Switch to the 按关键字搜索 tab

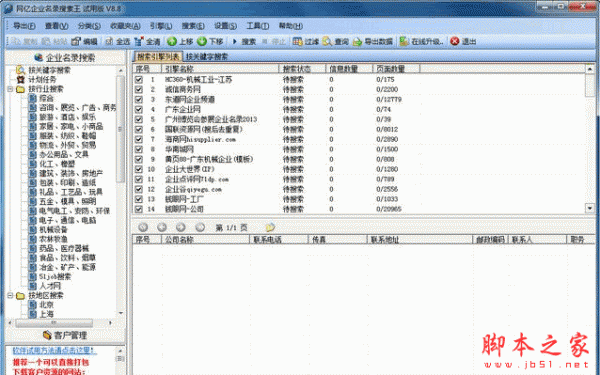click(207, 57)
